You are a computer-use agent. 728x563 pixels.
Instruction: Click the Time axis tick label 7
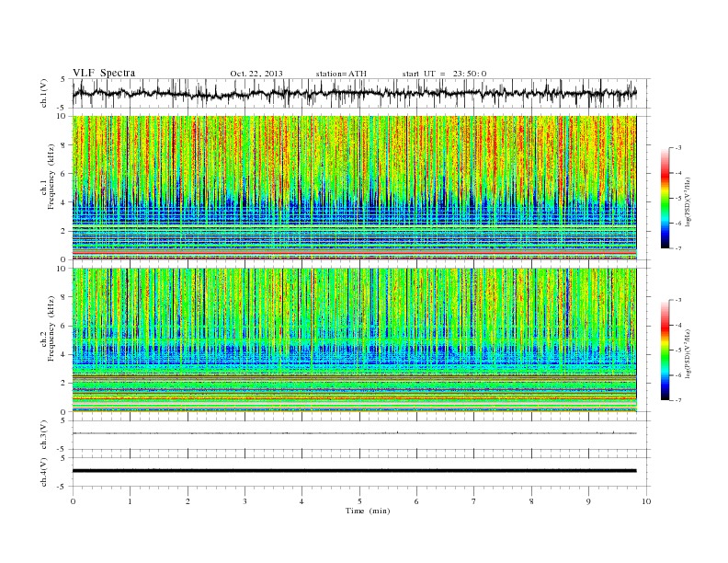pos(474,501)
